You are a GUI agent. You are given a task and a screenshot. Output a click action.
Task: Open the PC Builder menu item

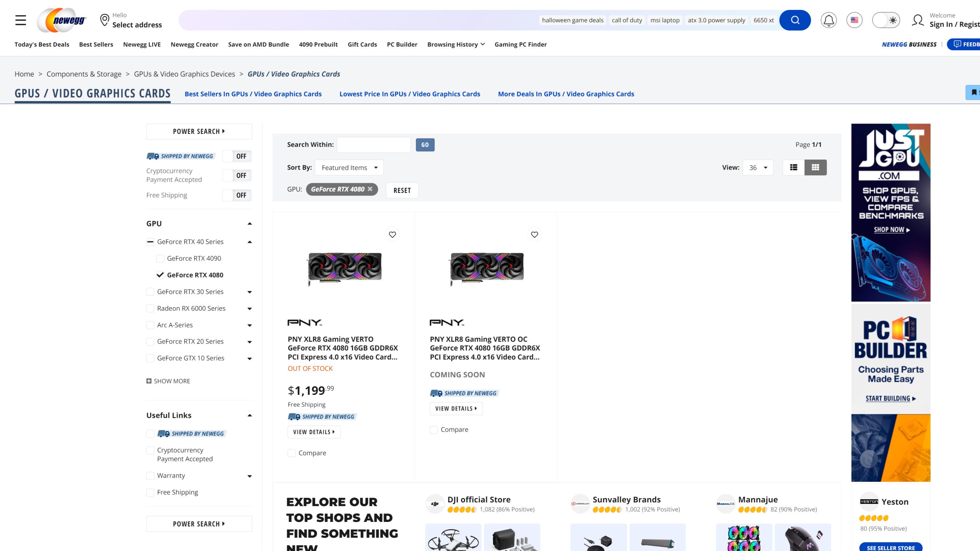pos(402,44)
